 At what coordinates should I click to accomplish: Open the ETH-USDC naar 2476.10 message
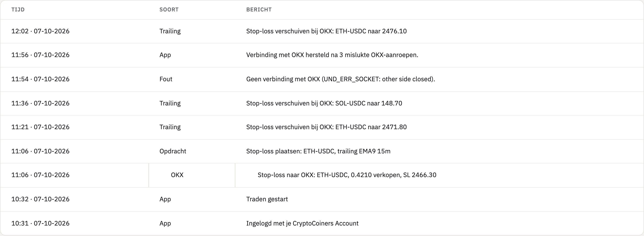tap(326, 31)
